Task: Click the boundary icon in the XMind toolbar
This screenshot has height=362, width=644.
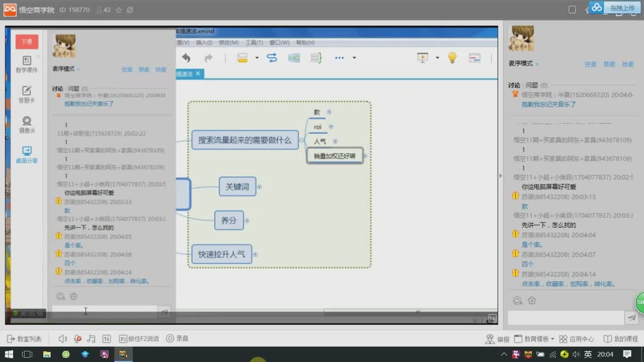Action: pyautogui.click(x=294, y=58)
